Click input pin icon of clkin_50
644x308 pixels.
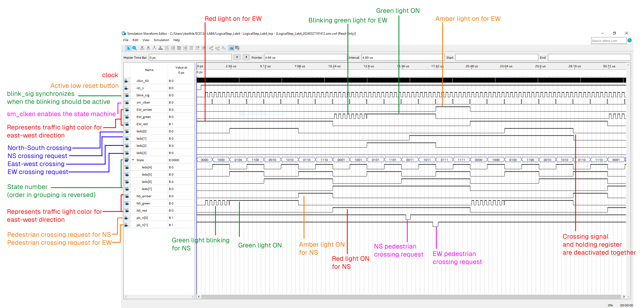click(x=127, y=81)
